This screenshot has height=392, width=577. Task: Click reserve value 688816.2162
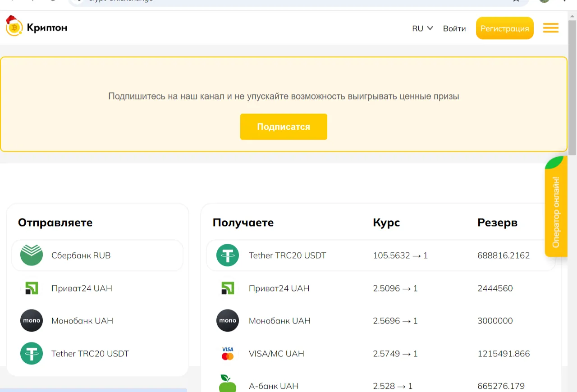pos(504,255)
